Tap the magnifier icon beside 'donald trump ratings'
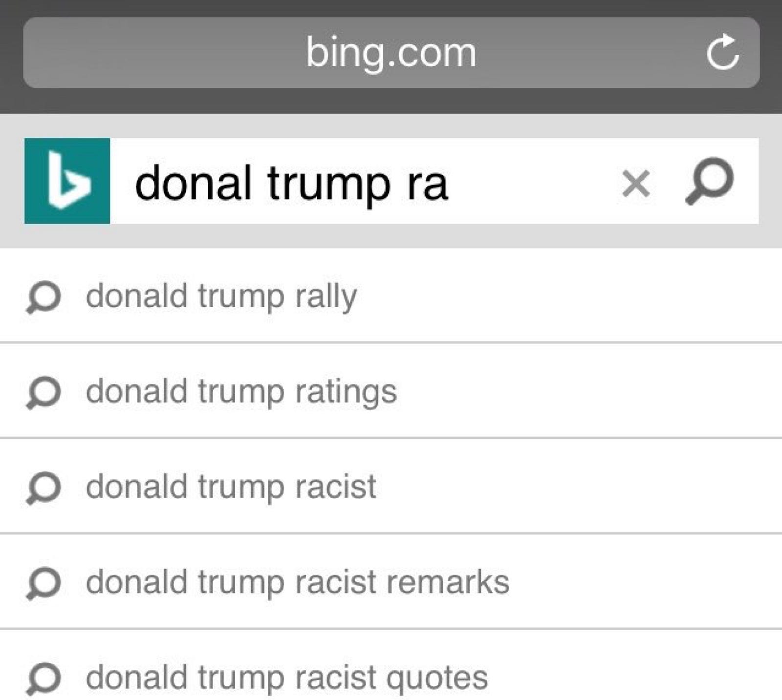Image resolution: width=782 pixels, height=700 pixels. (x=43, y=393)
